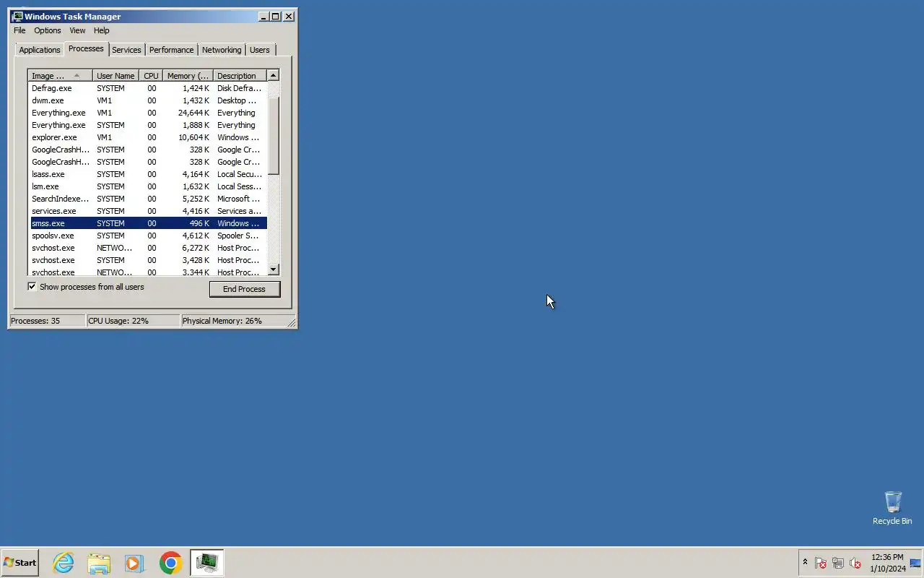Select the Processes tab
Image resolution: width=924 pixels, height=578 pixels.
[x=86, y=49]
